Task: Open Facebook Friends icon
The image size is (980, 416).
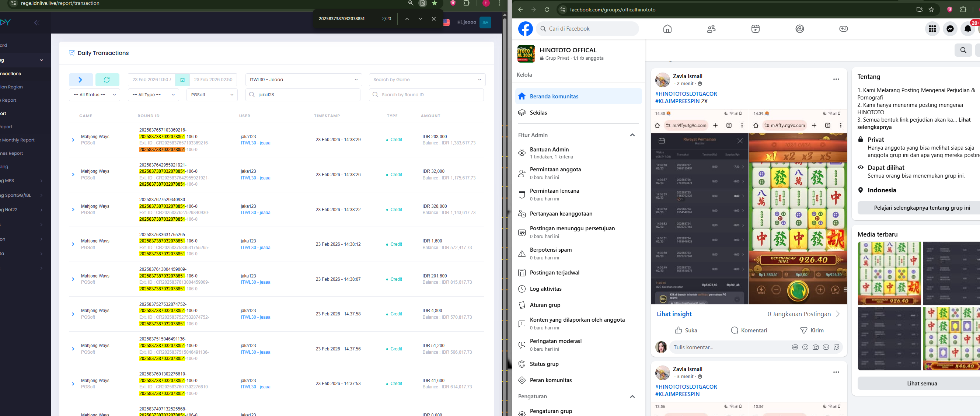Action: (711, 29)
